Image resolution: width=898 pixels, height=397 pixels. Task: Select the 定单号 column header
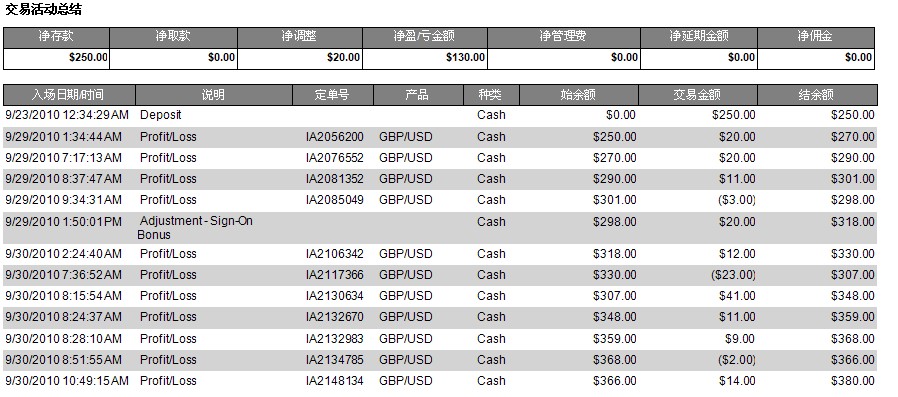(333, 95)
